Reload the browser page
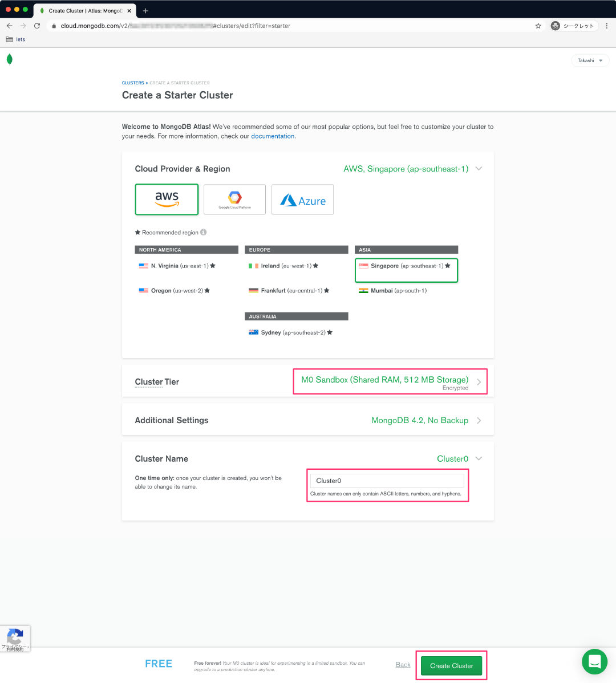 tap(37, 26)
